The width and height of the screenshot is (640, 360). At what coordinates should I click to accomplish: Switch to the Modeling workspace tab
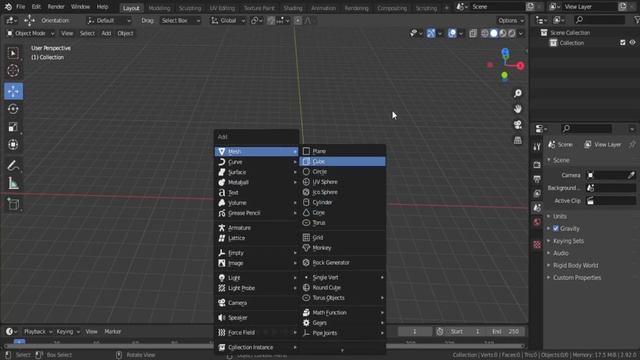point(159,8)
